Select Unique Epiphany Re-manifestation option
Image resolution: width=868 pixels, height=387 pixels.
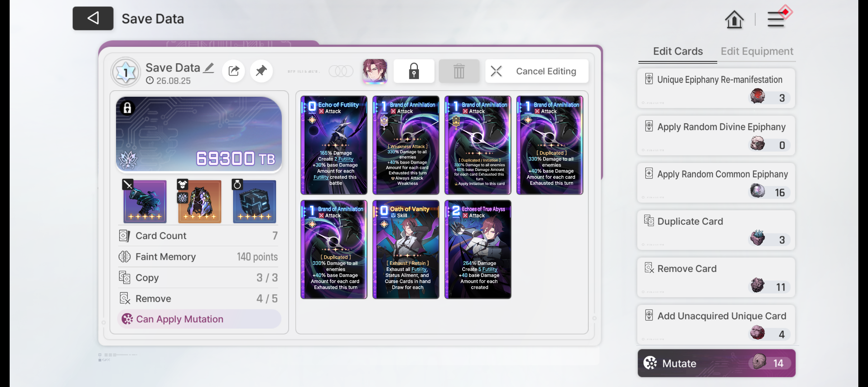click(x=716, y=88)
